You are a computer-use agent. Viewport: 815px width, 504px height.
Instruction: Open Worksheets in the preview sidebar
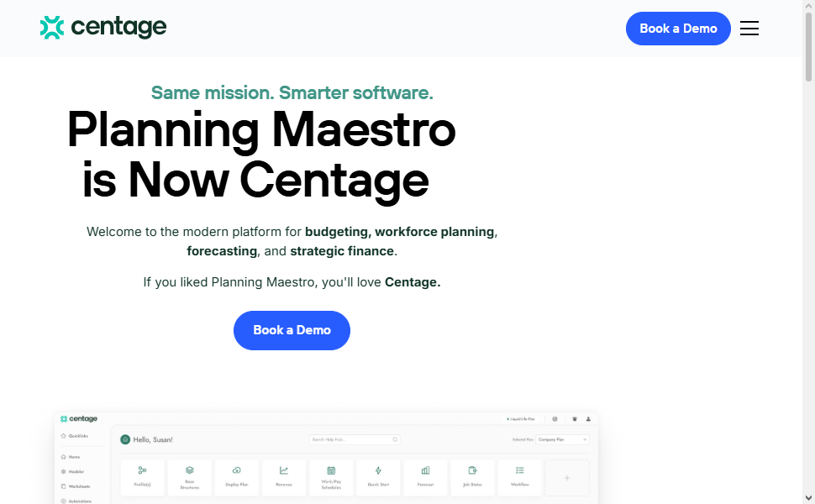pyautogui.click(x=76, y=486)
